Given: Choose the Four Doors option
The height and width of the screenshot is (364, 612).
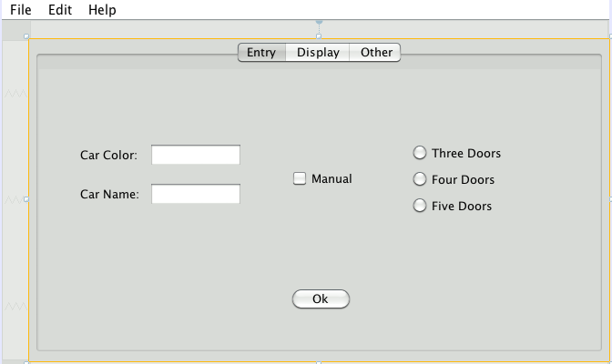Looking at the screenshot, I should click(x=420, y=179).
